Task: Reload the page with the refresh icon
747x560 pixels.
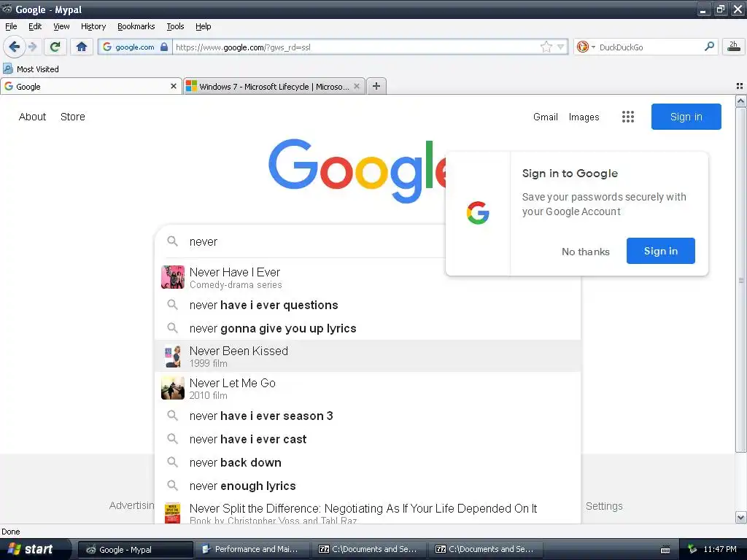Action: click(55, 47)
